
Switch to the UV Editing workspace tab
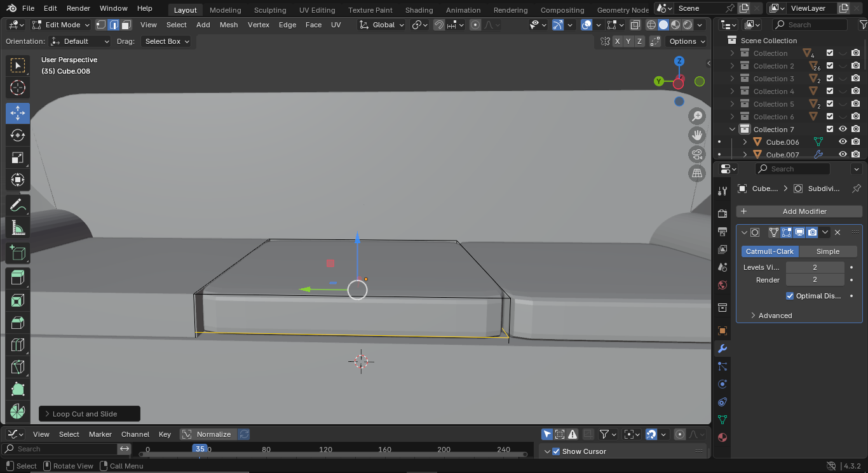[x=317, y=10]
